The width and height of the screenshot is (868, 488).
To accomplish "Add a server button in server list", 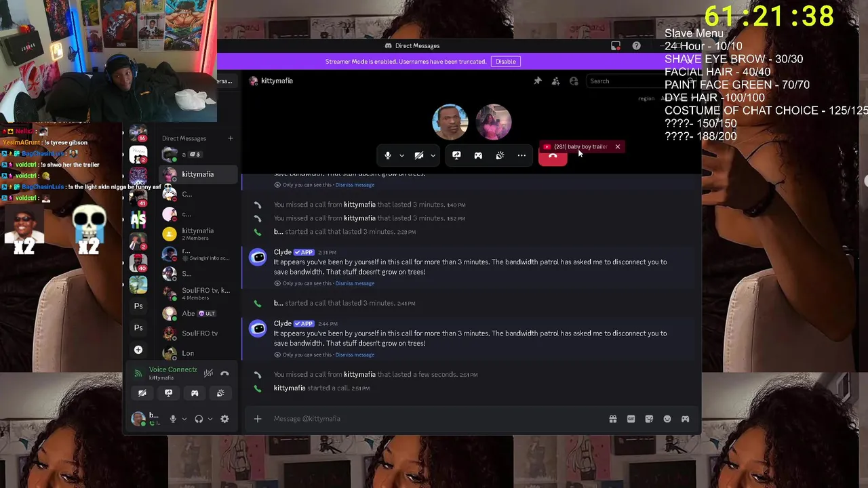I will (x=138, y=350).
